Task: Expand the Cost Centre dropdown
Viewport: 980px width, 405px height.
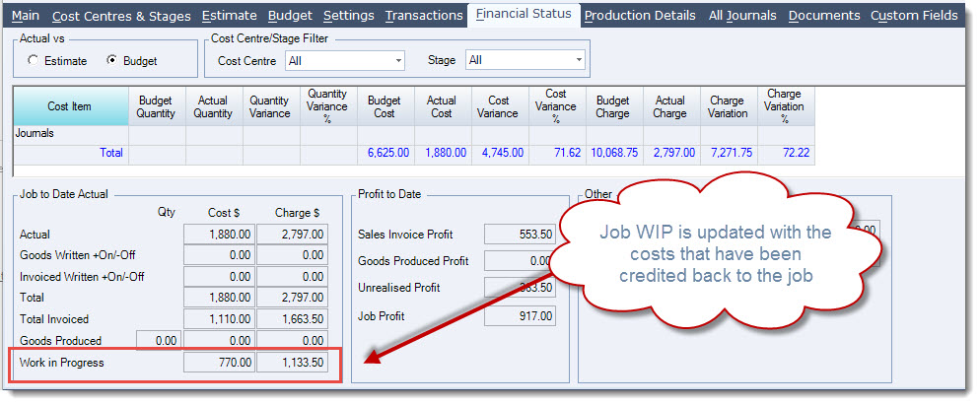Action: 398,61
